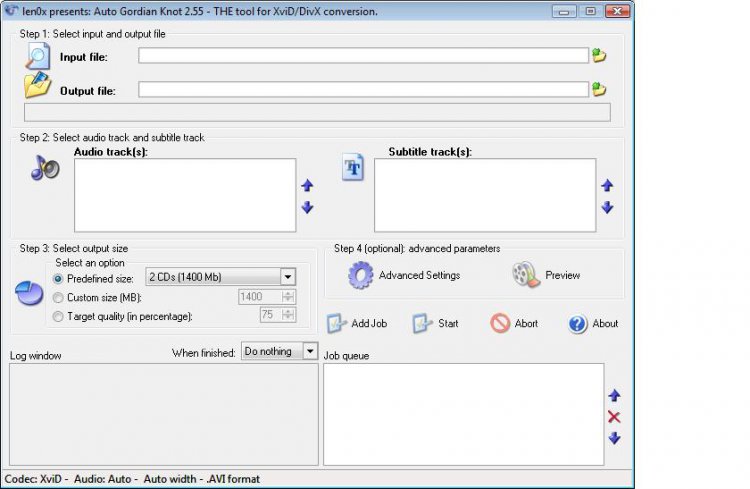Maximize the Auto Gordian Knot window
This screenshot has width=750, height=489.
591,11
